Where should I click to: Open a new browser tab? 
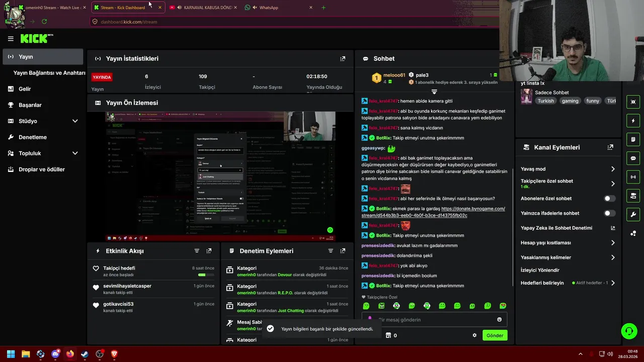click(x=324, y=8)
